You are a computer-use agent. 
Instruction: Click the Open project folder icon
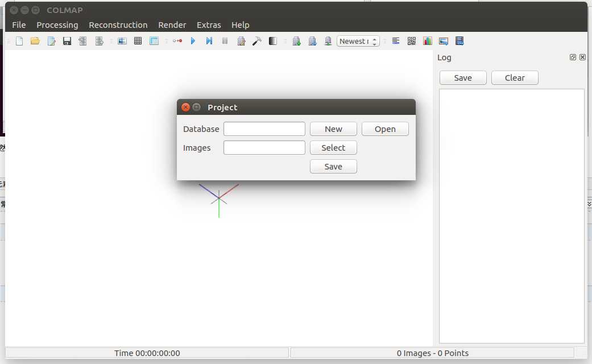pos(35,41)
